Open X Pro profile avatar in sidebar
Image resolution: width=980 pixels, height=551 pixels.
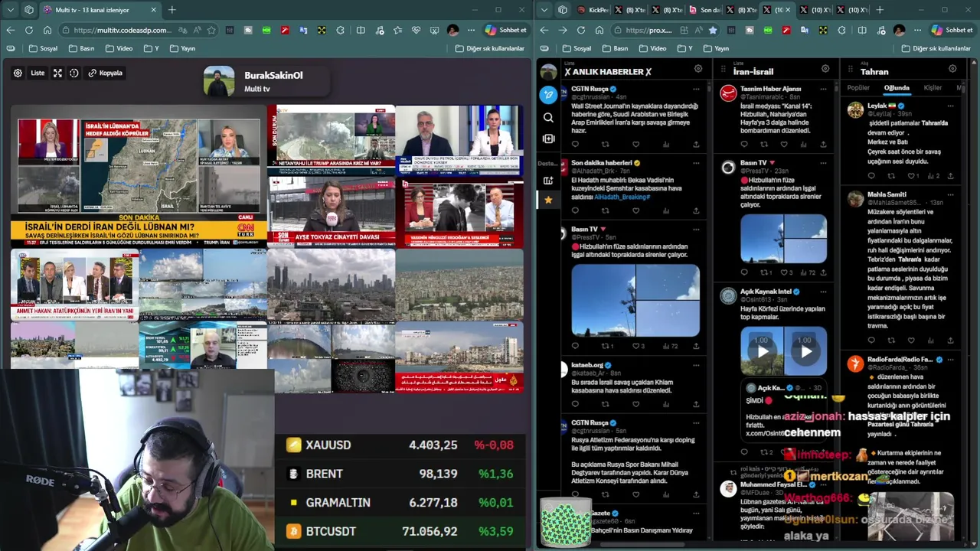548,72
